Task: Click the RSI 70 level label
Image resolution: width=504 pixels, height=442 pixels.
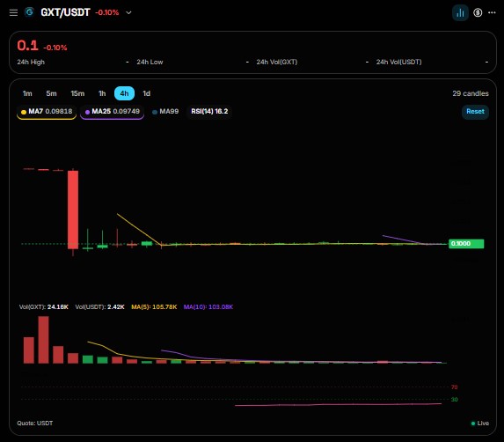Action: [x=454, y=387]
